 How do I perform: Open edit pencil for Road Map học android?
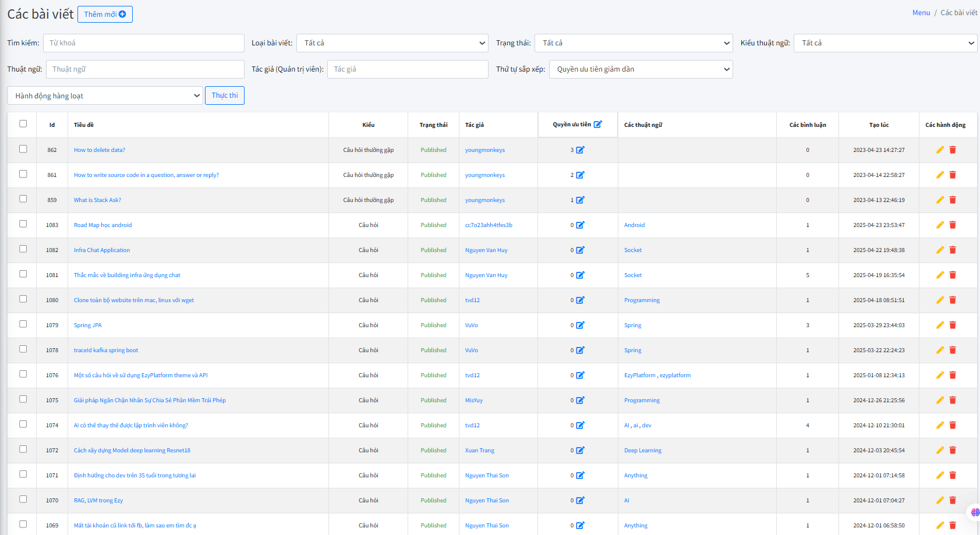pos(940,225)
